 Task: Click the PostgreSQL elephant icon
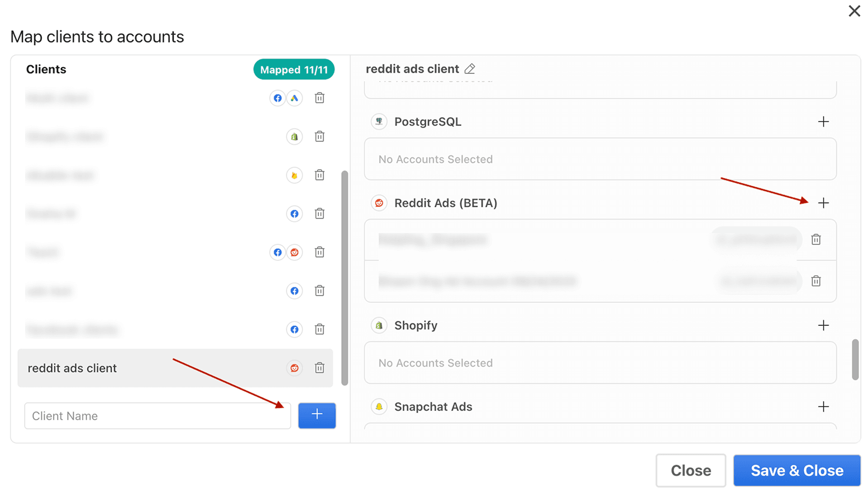(x=379, y=121)
